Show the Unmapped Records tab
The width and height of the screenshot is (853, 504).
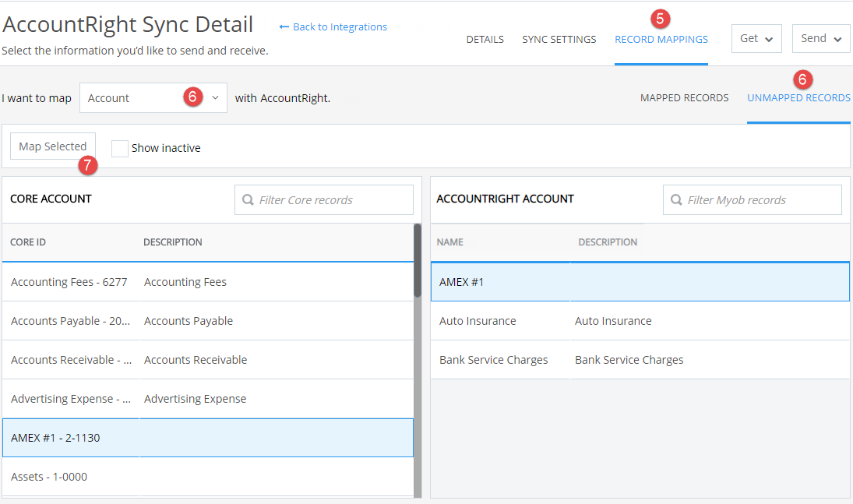798,98
